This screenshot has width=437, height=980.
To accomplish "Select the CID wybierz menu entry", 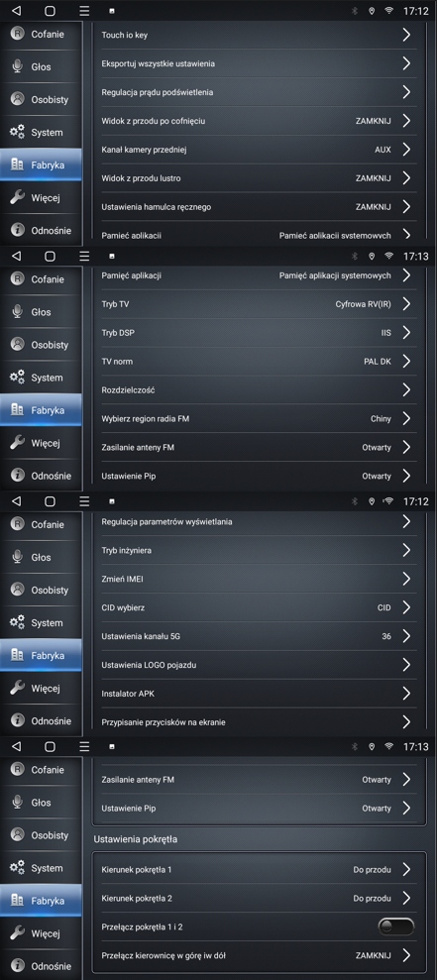I will point(259,607).
